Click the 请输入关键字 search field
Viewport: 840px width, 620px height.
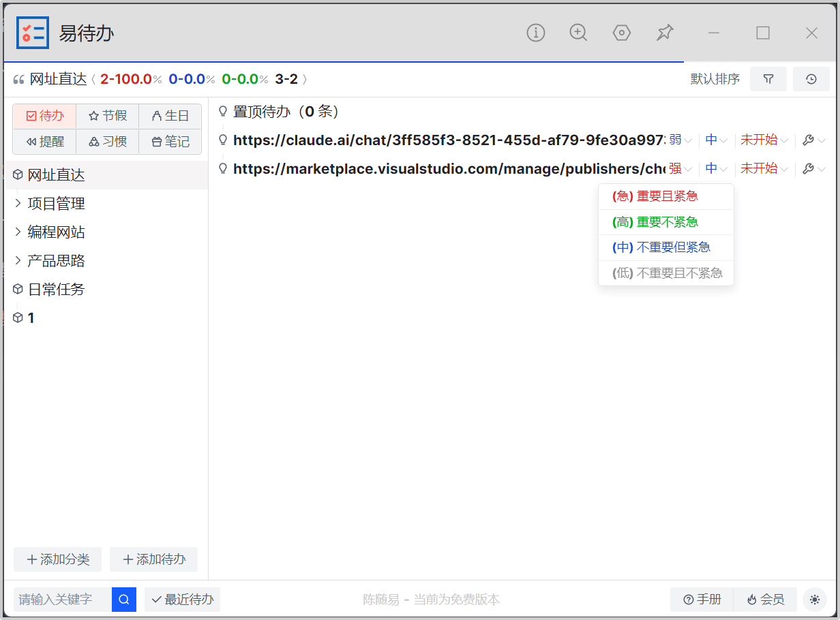click(x=63, y=600)
